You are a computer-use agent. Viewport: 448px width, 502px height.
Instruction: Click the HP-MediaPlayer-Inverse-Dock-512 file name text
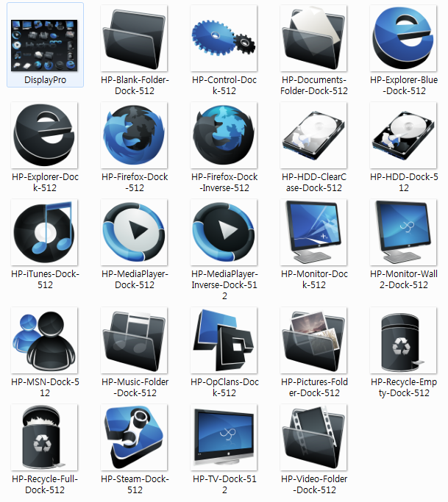224,284
